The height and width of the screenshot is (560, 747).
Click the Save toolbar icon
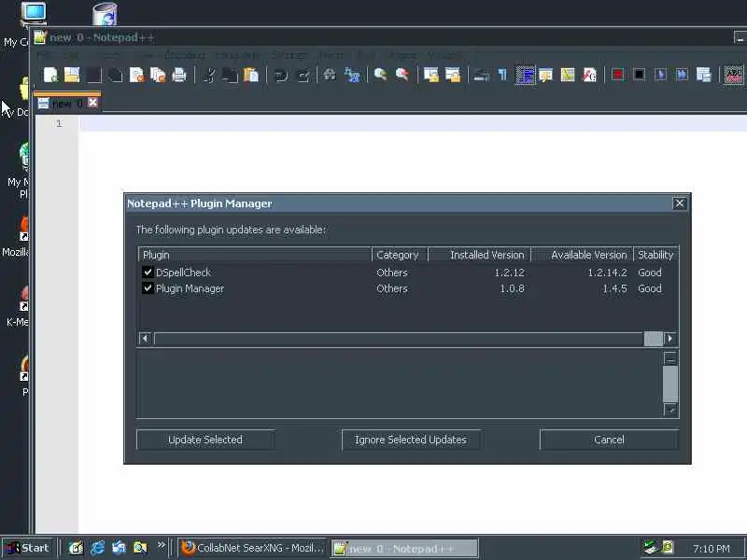click(x=94, y=75)
